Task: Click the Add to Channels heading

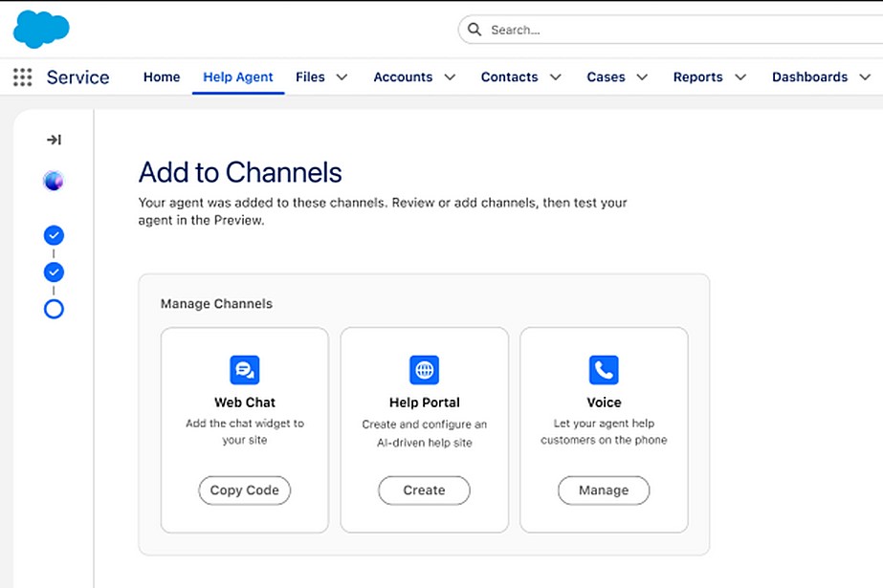Action: click(x=240, y=172)
